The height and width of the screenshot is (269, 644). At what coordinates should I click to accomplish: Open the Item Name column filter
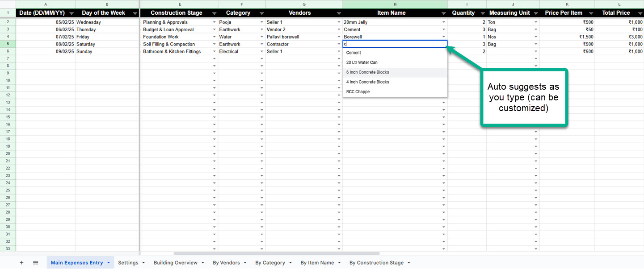tap(443, 12)
